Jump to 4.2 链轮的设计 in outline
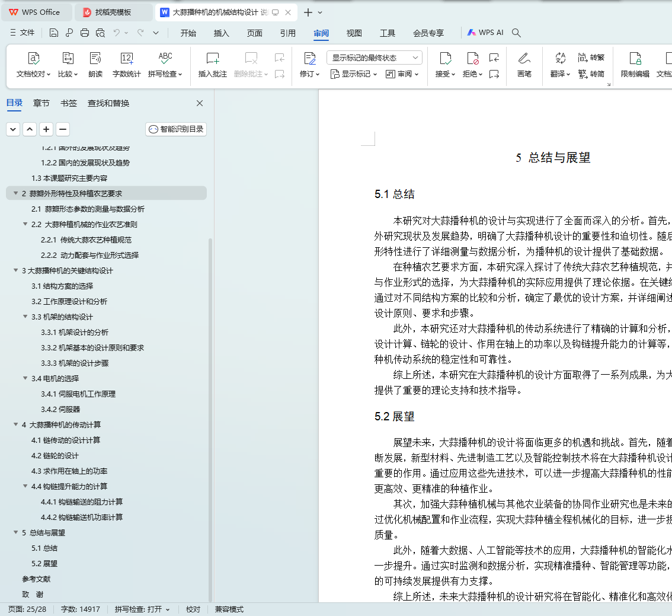The width and height of the screenshot is (672, 616). coord(55,455)
